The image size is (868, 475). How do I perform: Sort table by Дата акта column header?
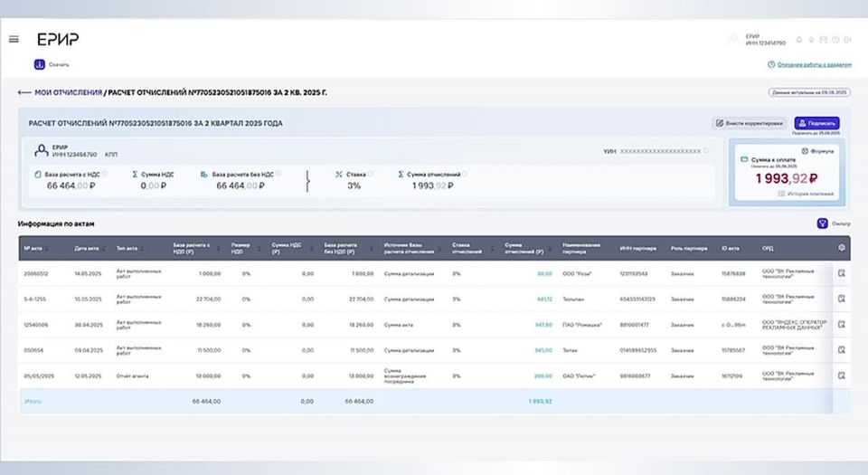[87, 247]
